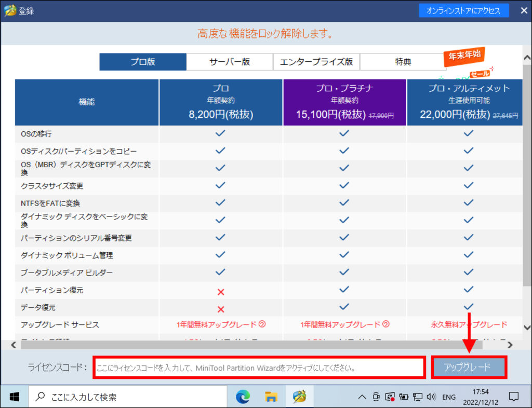Click the vertical scrollbar up arrow
The image size is (532, 408).
[527, 58]
